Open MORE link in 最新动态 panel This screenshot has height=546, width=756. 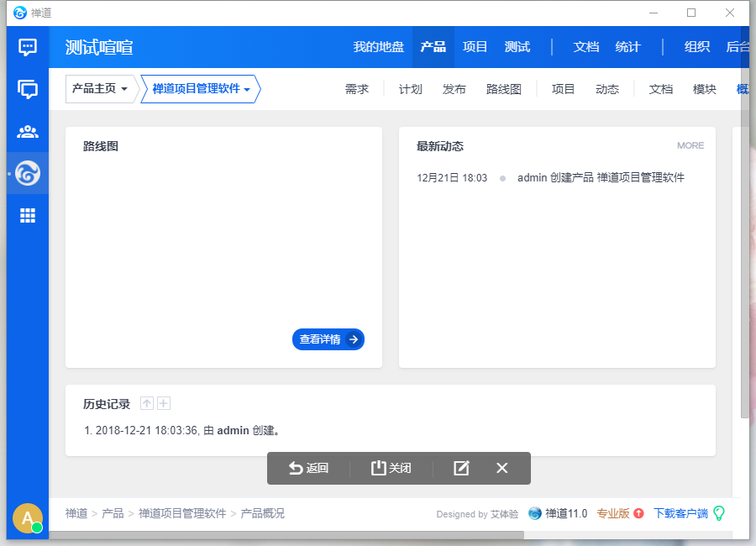pyautogui.click(x=690, y=146)
